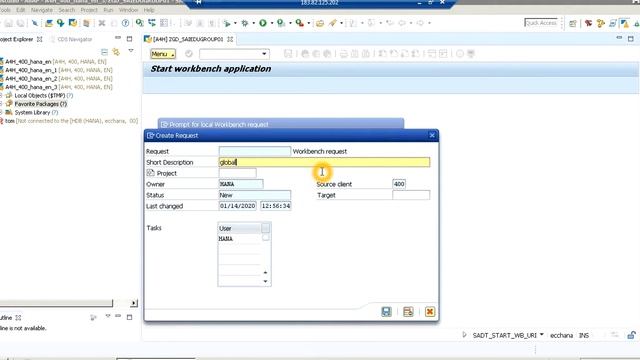The image size is (640, 360).
Task: Click the Project Explorer horizontal scrollbar
Action: 56,303
